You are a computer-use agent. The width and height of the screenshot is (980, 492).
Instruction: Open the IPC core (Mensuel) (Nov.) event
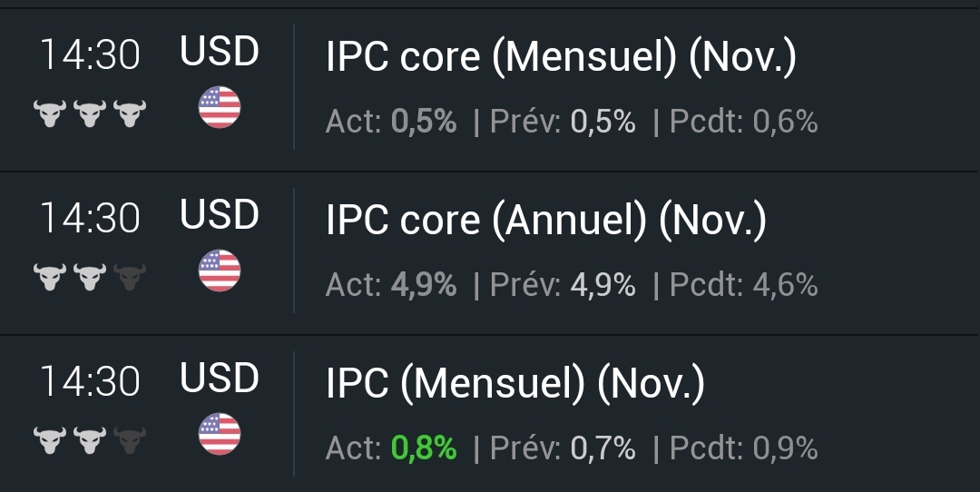point(561,58)
